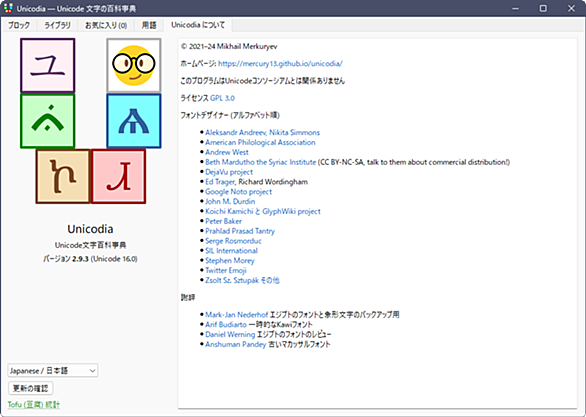Open the Tofu (豆腐) 統計 link
Viewport: 586px width, 417px height.
[x=34, y=405]
